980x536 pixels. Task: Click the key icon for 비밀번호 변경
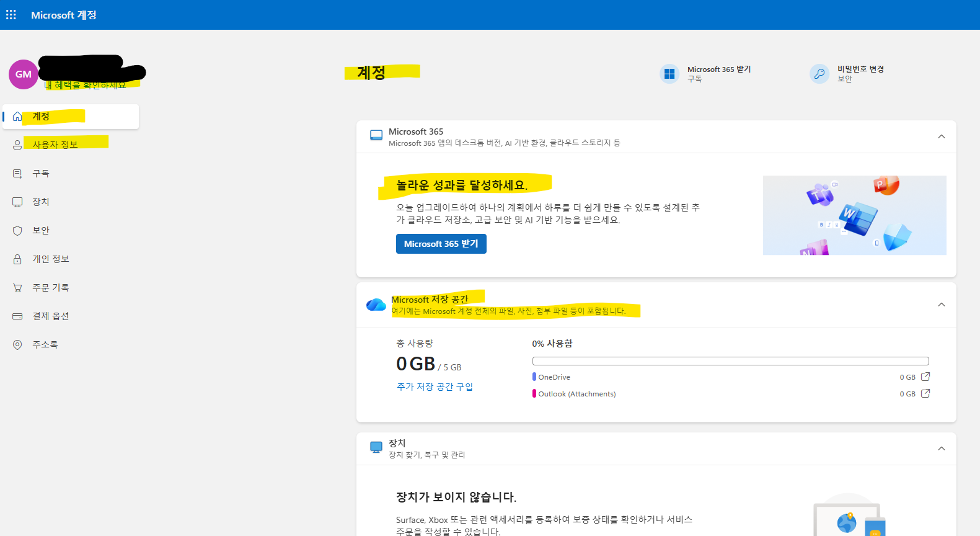(819, 74)
